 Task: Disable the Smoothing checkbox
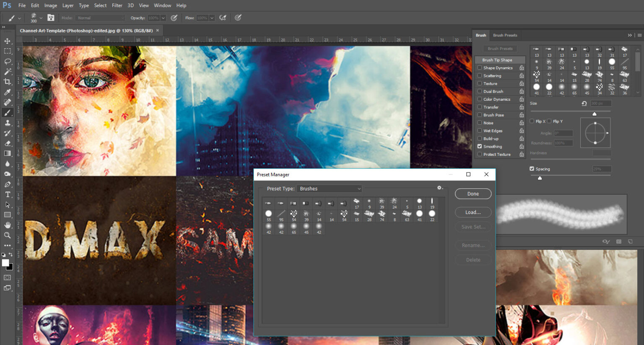(x=480, y=146)
